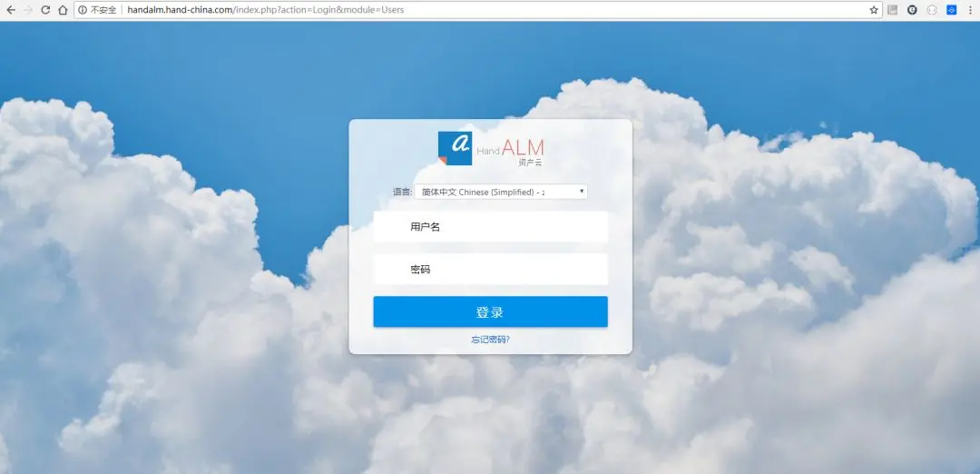
Task: Click the blue 登录 button
Action: [x=491, y=312]
